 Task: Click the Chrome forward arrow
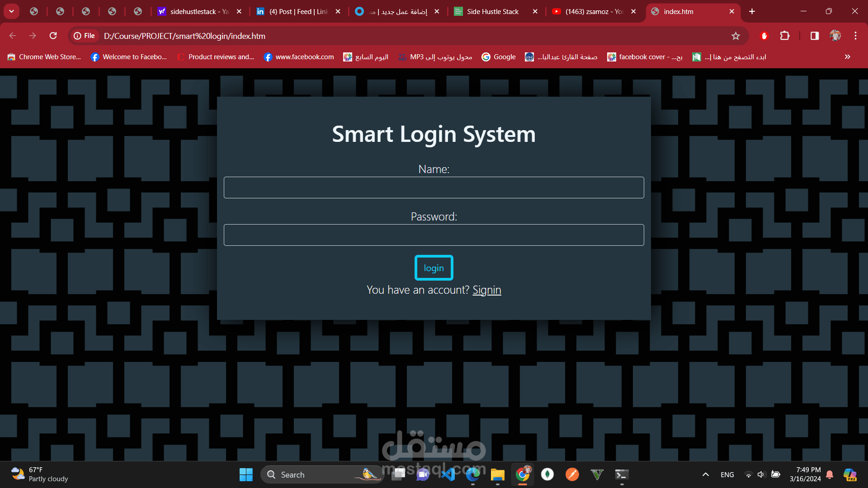point(33,36)
